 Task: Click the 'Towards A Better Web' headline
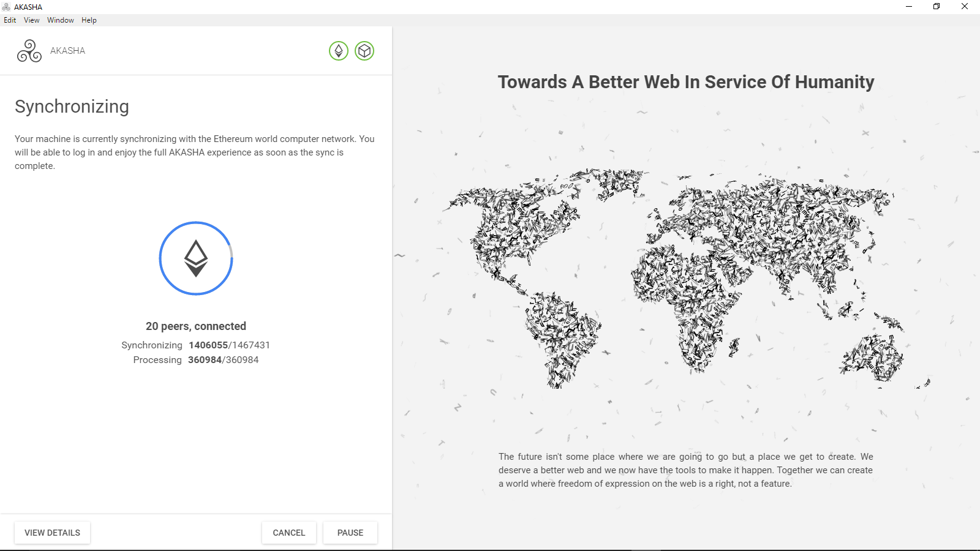pyautogui.click(x=686, y=82)
